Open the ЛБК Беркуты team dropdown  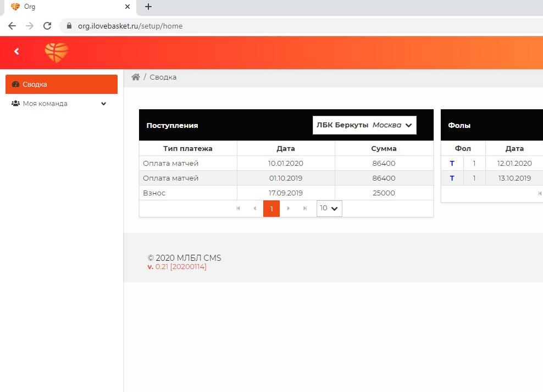[364, 125]
